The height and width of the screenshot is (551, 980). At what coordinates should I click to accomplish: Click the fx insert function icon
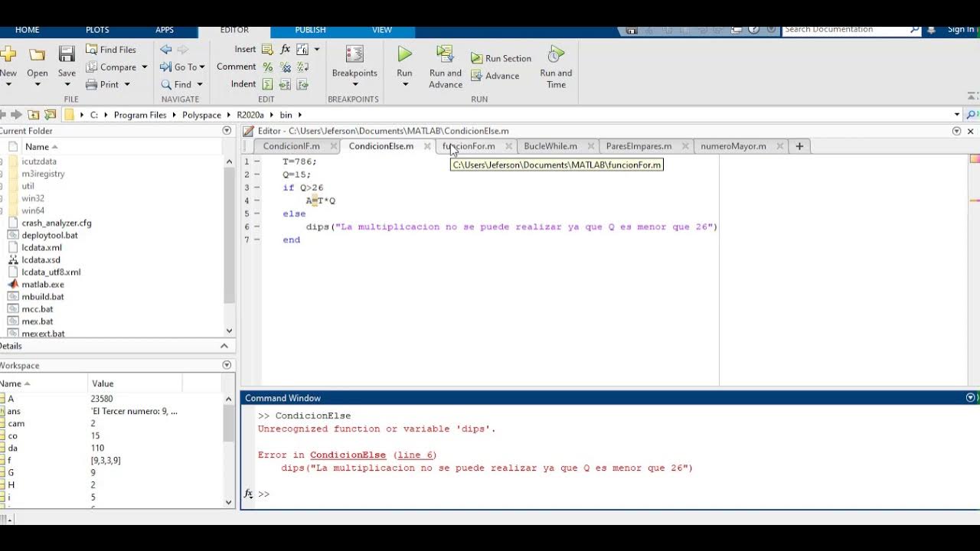click(285, 50)
